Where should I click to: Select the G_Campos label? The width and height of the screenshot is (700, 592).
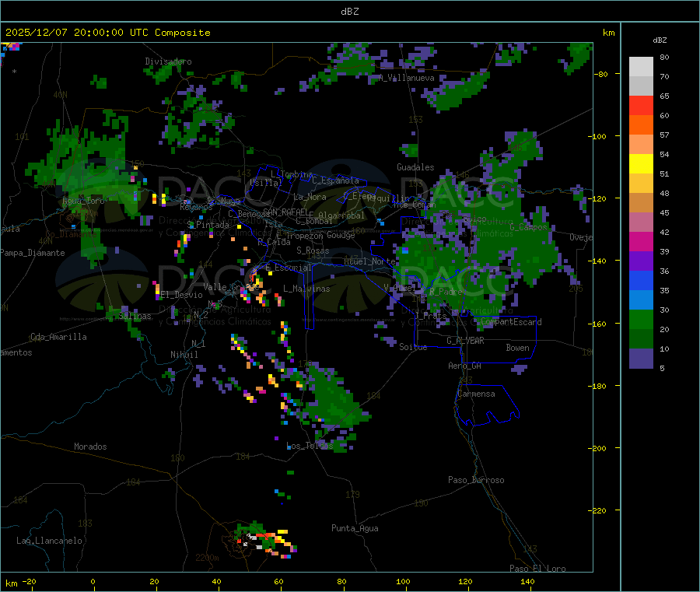pyautogui.click(x=528, y=227)
